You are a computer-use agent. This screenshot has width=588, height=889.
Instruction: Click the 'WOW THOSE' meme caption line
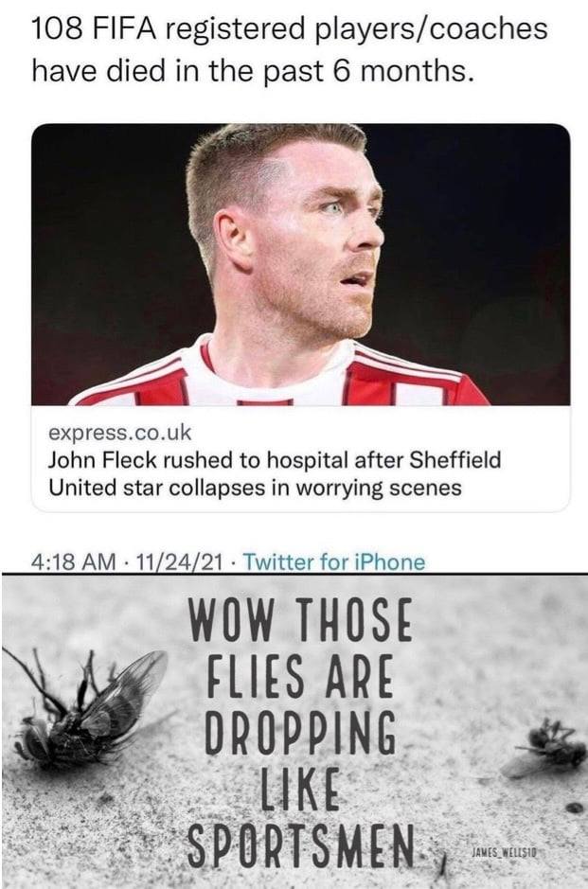[300, 620]
